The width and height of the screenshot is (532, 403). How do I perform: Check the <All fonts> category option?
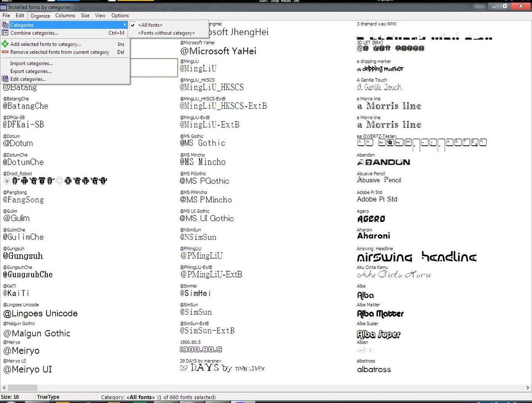pyautogui.click(x=150, y=25)
